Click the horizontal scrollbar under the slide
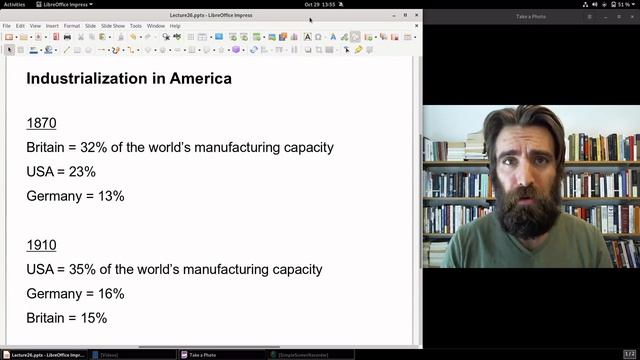640x360 pixels. tap(209, 347)
